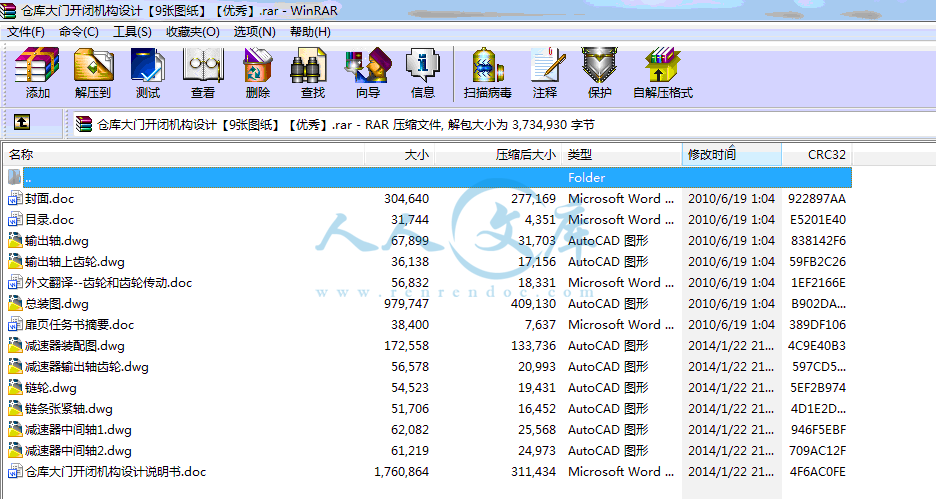Click the 扫描病毒 (Virus scan) icon
Image resolution: width=936 pixels, height=499 pixels.
(488, 73)
